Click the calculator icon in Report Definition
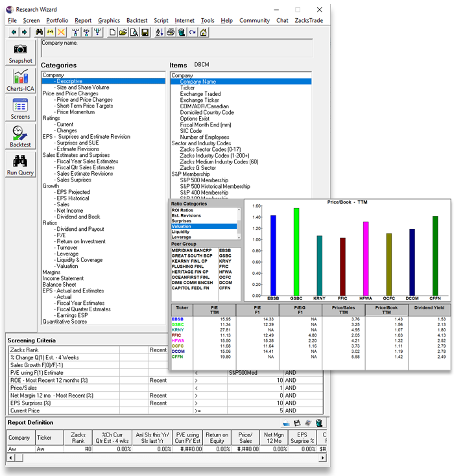The width and height of the screenshot is (465, 476). [308, 423]
